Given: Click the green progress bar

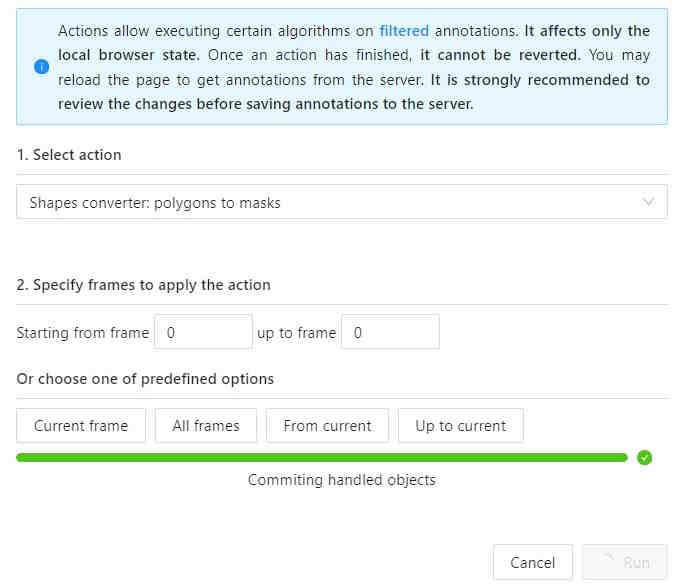Looking at the screenshot, I should pyautogui.click(x=322, y=458).
